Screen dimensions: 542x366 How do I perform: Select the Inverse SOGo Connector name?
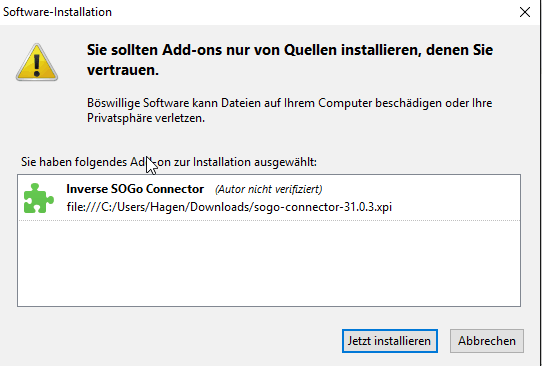point(135,189)
